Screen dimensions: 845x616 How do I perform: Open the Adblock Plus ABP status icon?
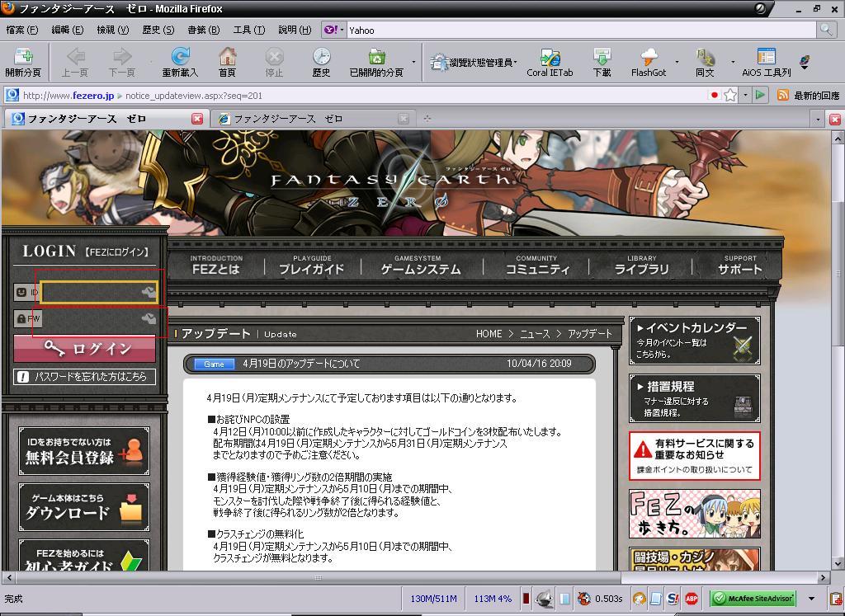tap(692, 598)
